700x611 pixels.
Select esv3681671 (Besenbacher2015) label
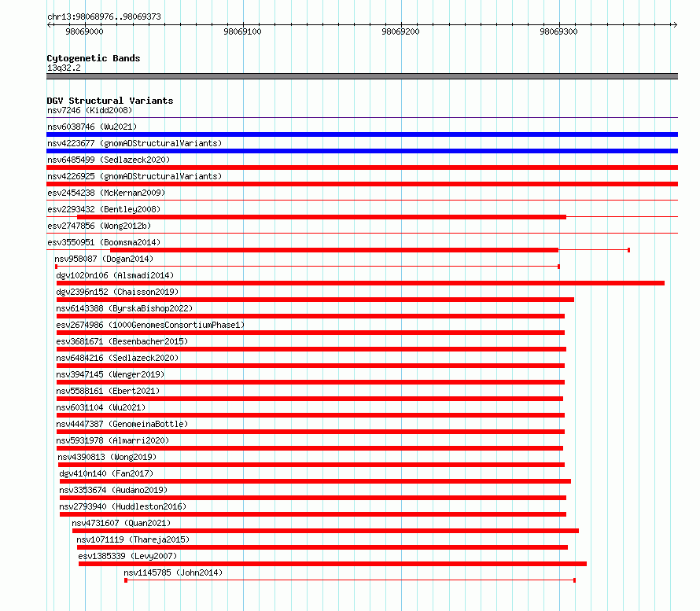(123, 341)
